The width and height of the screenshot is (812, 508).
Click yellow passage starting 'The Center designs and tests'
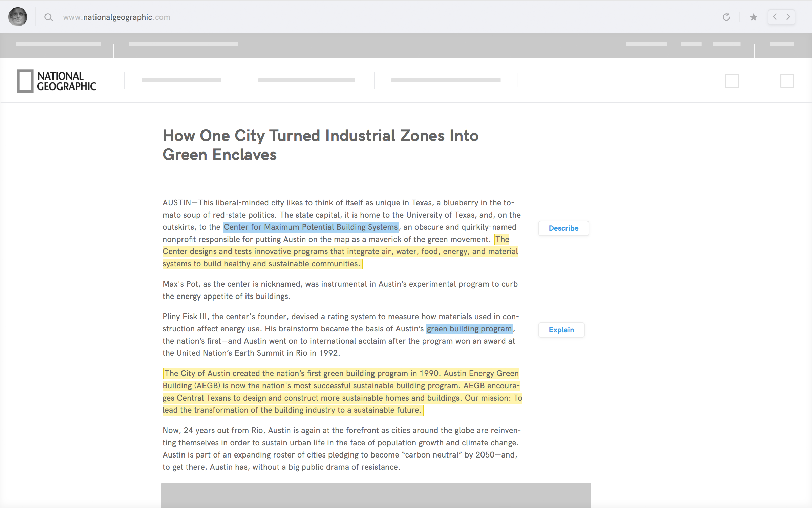click(340, 251)
